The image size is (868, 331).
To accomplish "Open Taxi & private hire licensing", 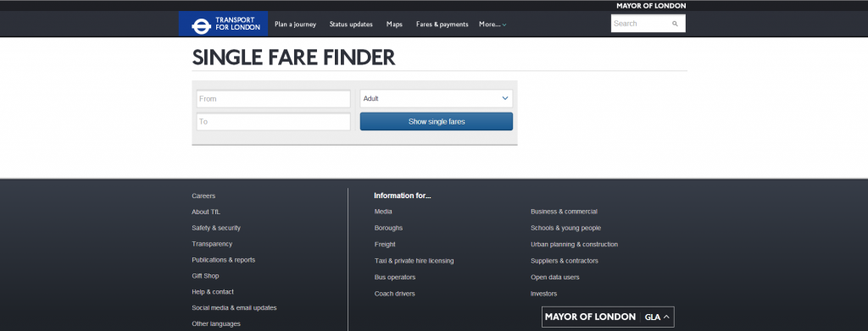I will pyautogui.click(x=414, y=261).
